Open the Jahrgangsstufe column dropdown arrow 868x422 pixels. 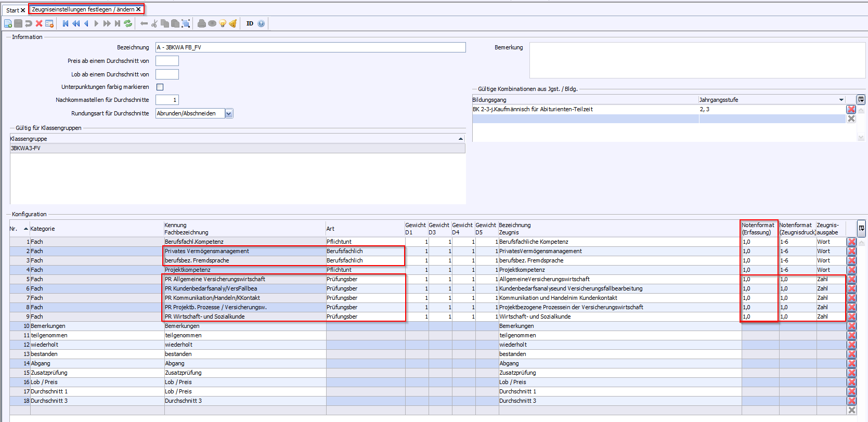(x=841, y=100)
